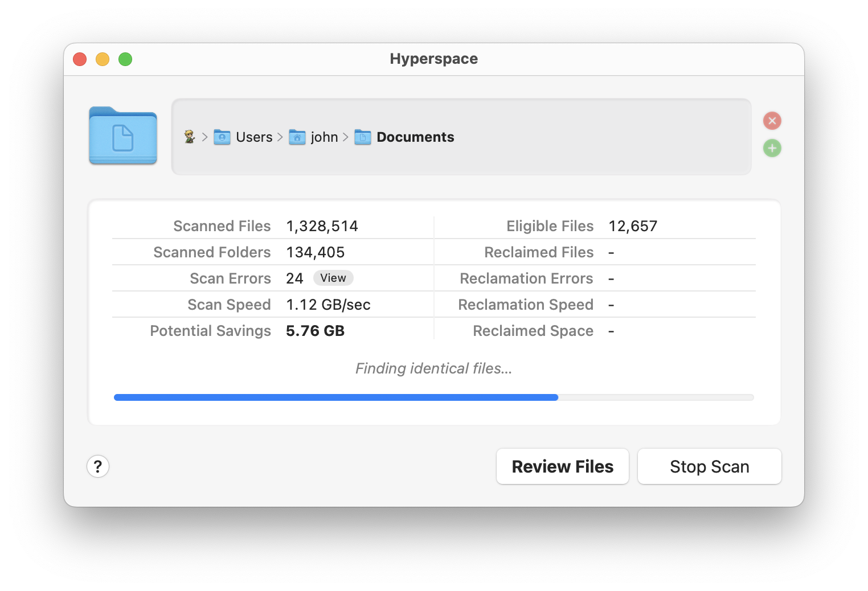Click the Reclaimed Files label
This screenshot has width=868, height=591.
539,252
